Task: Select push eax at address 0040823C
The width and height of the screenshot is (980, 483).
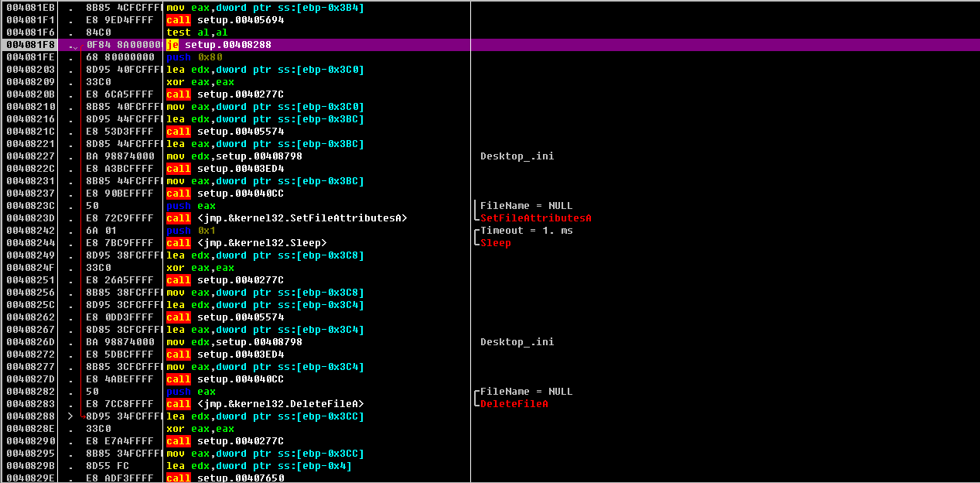Action: [191, 206]
